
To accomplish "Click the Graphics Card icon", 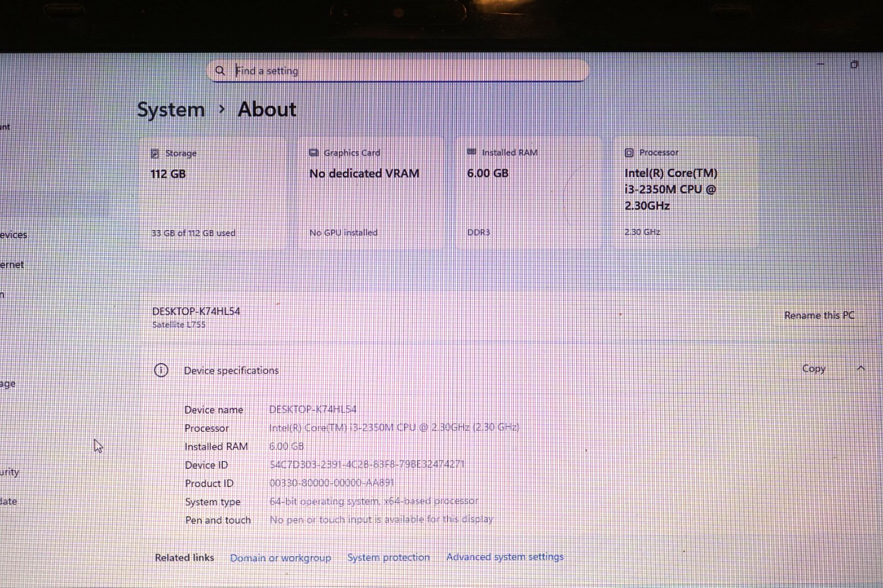I will tap(313, 153).
